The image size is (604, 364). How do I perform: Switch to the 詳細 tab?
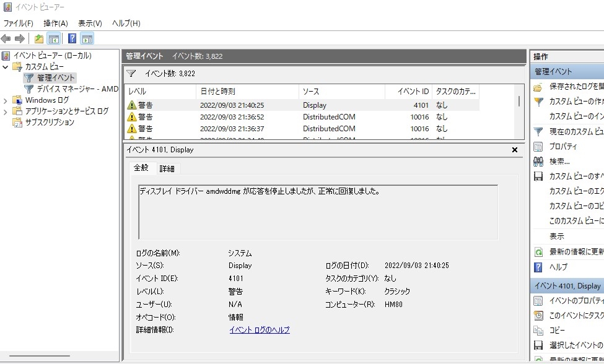point(167,168)
